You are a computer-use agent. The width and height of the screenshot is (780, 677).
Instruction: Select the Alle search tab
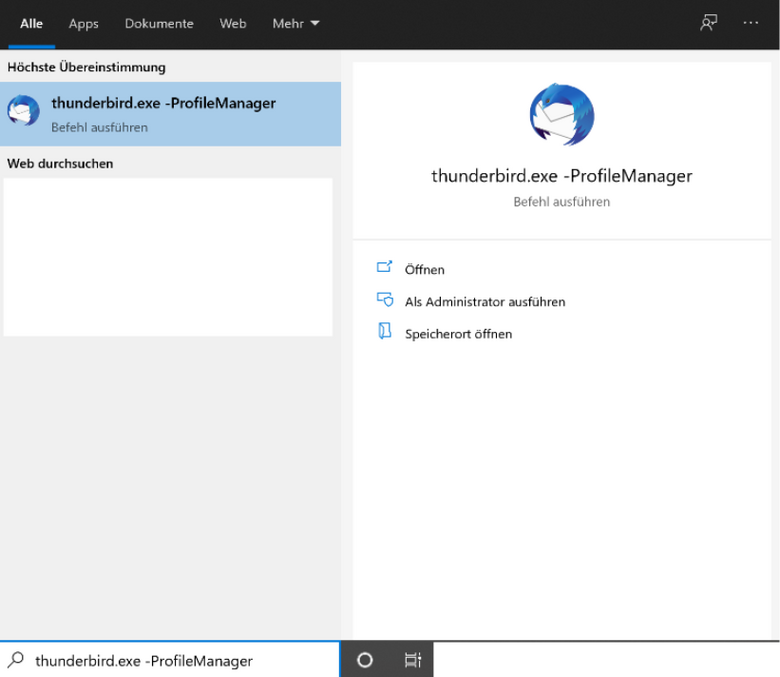point(31,23)
